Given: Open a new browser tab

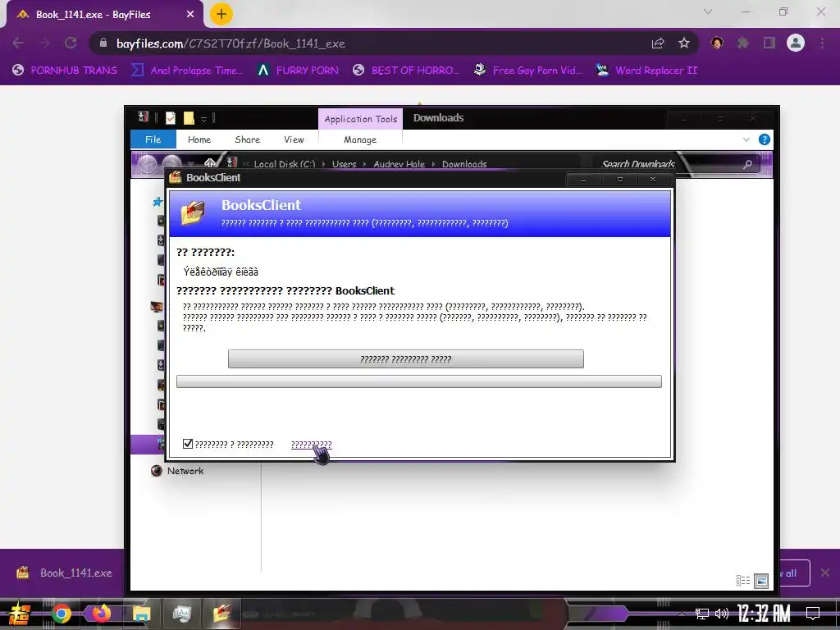Looking at the screenshot, I should 221,14.
